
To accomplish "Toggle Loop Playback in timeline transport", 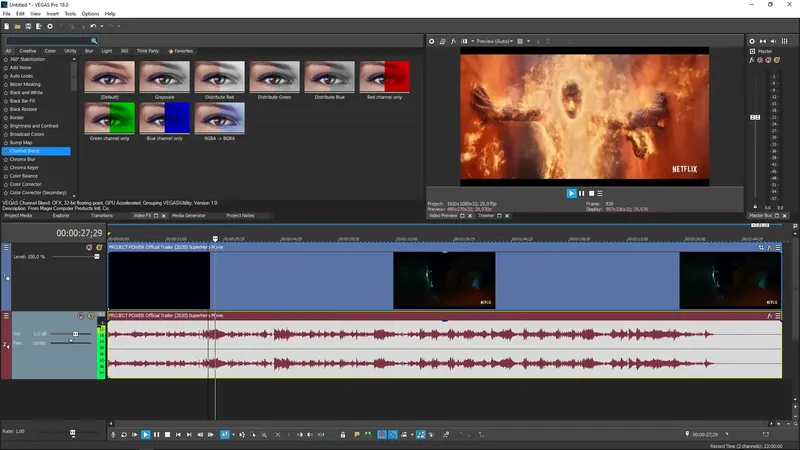I will coord(124,434).
